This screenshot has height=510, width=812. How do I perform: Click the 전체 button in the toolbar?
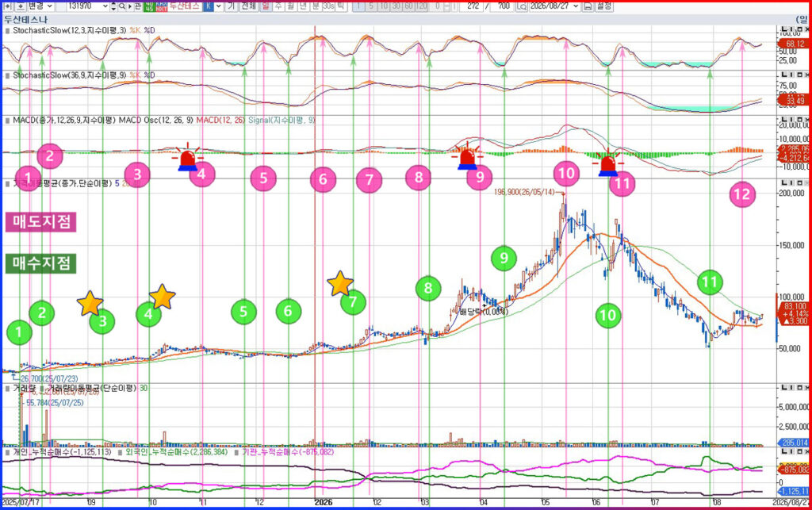point(248,6)
